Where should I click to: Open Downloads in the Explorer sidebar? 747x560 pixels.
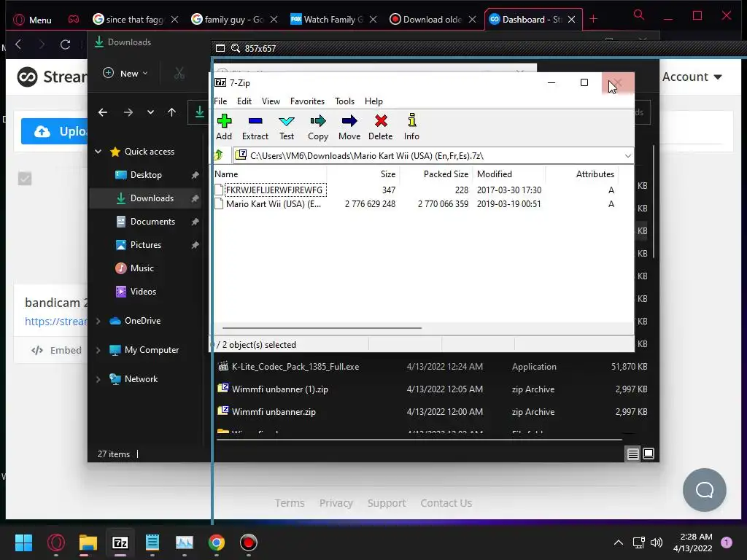click(x=145, y=198)
